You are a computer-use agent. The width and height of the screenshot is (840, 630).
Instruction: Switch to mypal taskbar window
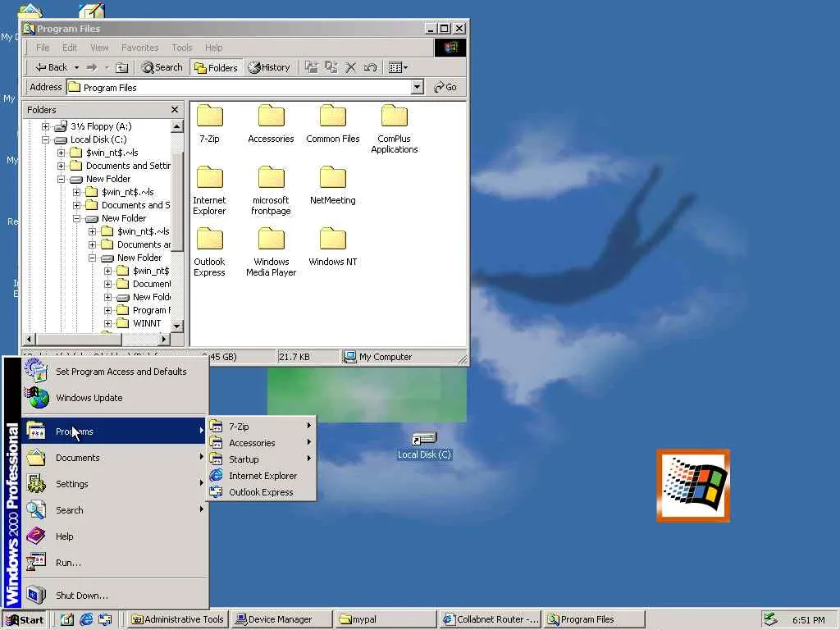385,619
